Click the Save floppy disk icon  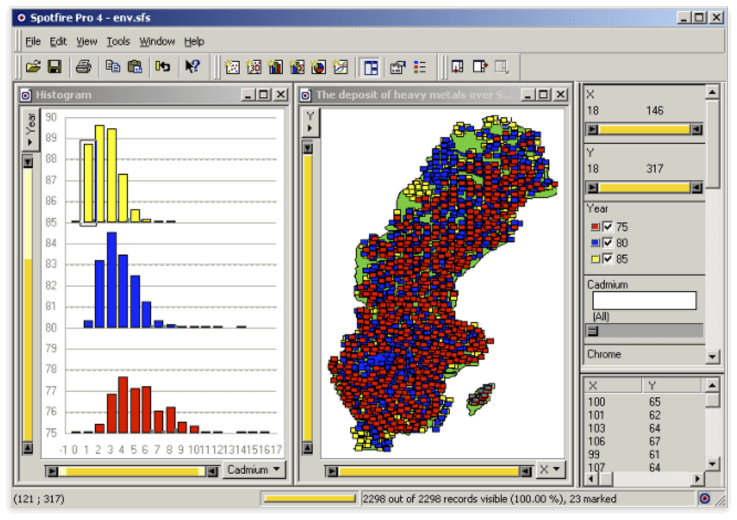pos(55,67)
